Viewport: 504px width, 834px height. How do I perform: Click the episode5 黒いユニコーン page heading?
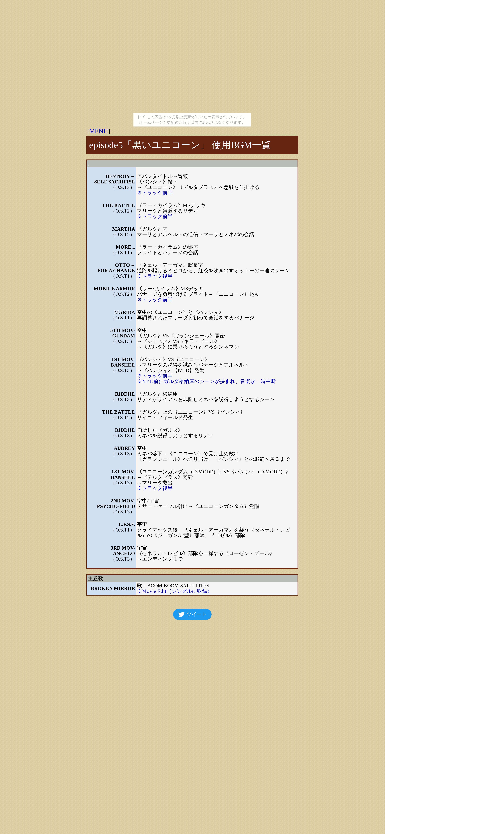192,145
